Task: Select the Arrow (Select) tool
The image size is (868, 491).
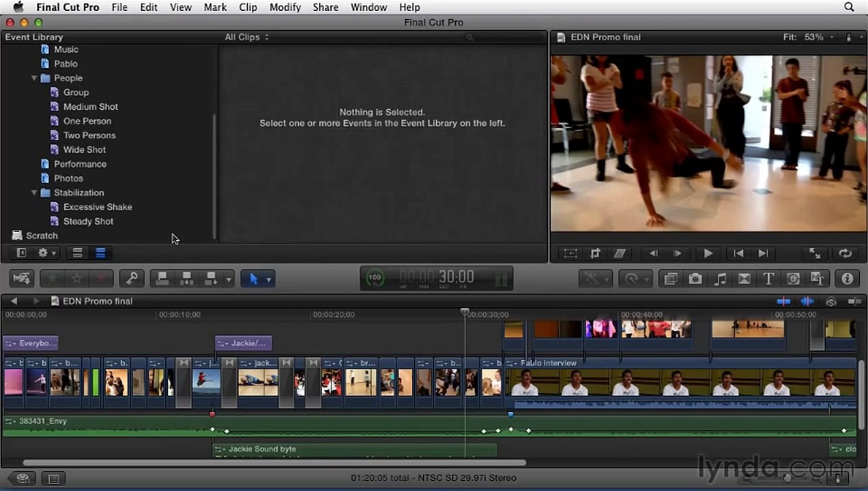Action: pyautogui.click(x=253, y=278)
